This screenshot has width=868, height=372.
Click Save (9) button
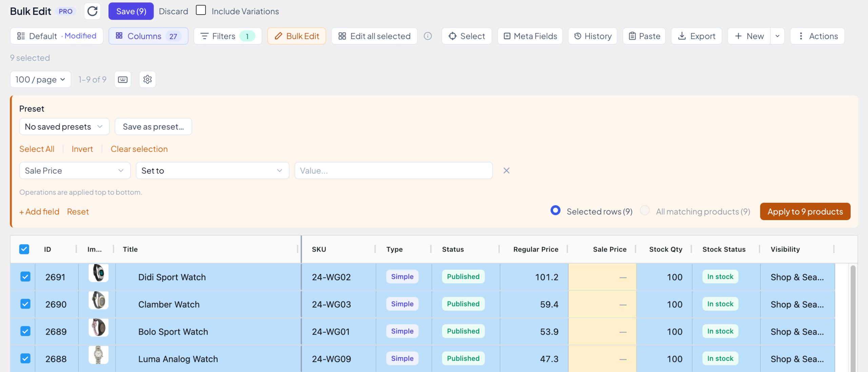point(131,11)
